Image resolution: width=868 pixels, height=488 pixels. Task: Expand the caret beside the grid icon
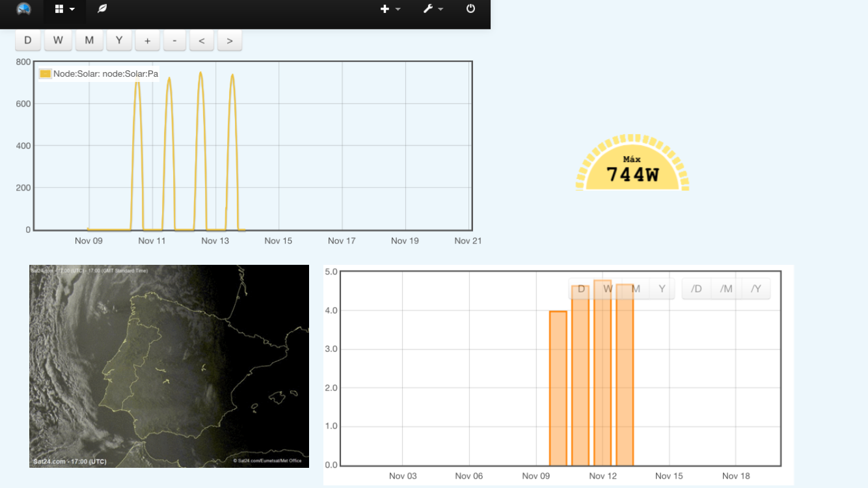[x=72, y=9]
